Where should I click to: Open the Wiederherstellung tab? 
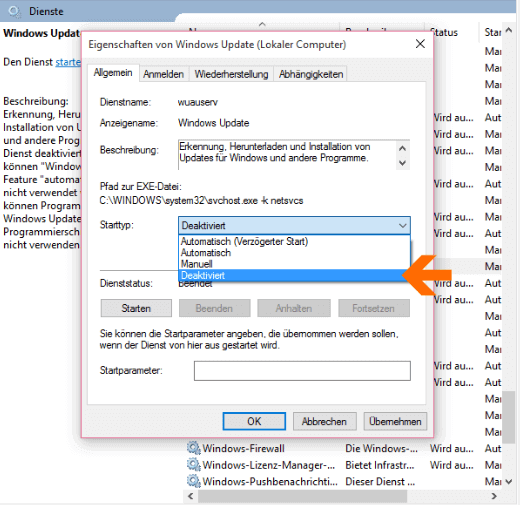[x=231, y=74]
